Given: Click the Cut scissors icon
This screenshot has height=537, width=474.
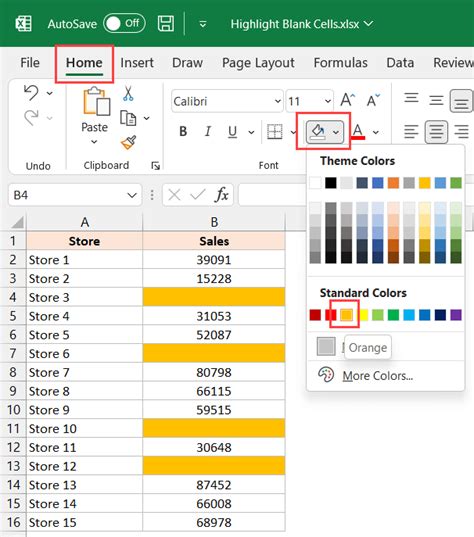Looking at the screenshot, I should [x=128, y=93].
